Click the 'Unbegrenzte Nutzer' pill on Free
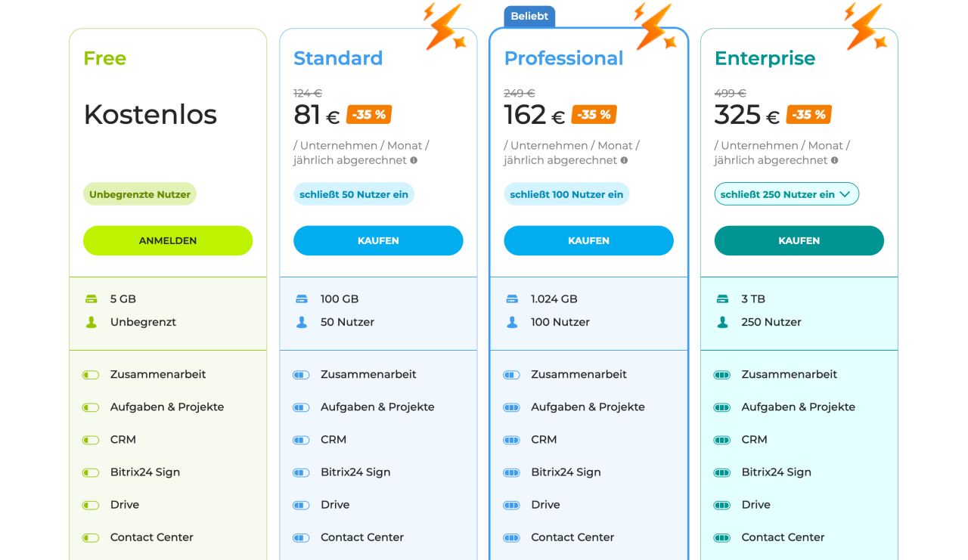 (x=140, y=194)
